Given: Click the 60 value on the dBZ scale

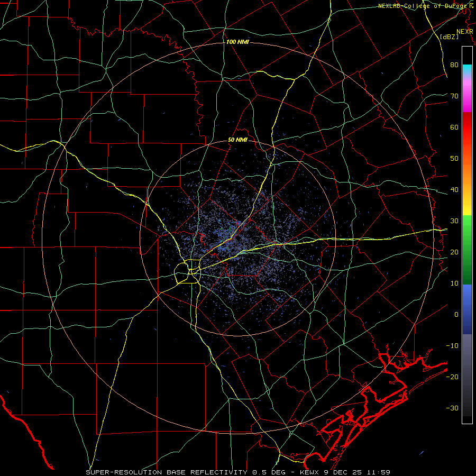Looking at the screenshot, I should coord(454,127).
